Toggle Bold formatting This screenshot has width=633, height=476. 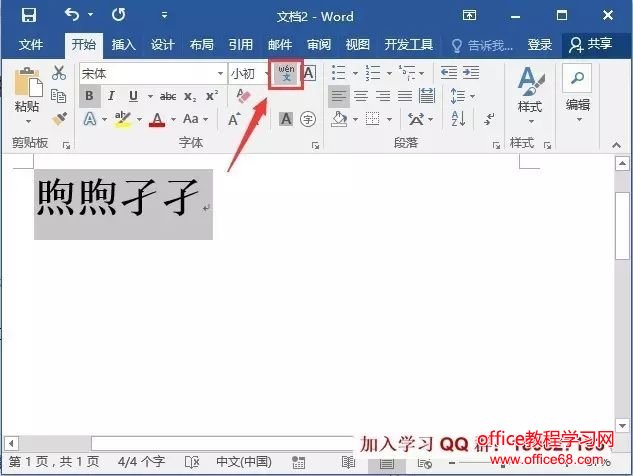coord(89,96)
